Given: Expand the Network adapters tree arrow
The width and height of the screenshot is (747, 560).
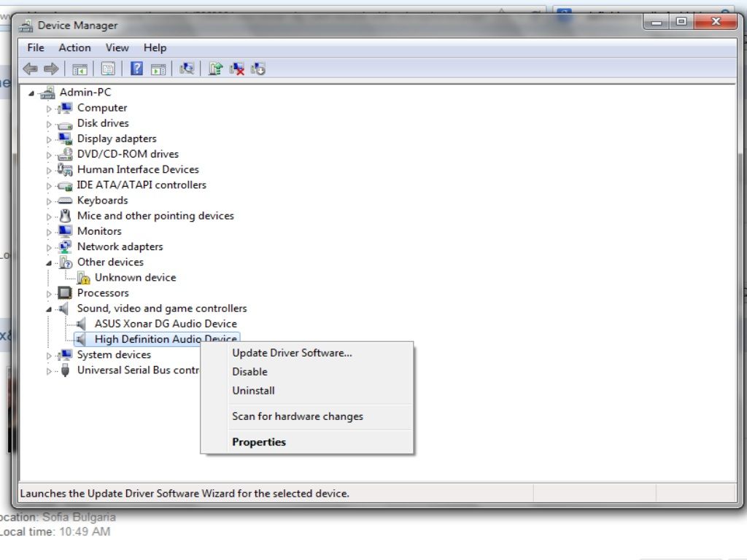Looking at the screenshot, I should pos(50,247).
